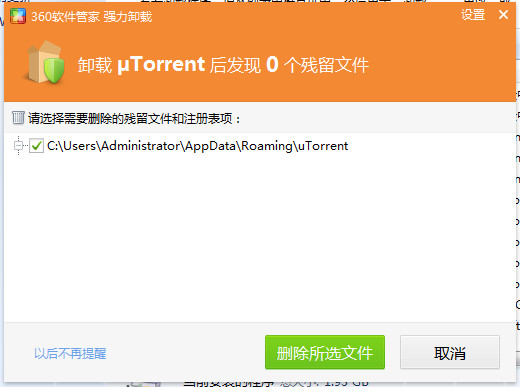Collapse the uTorrent folder tree node

click(18, 146)
